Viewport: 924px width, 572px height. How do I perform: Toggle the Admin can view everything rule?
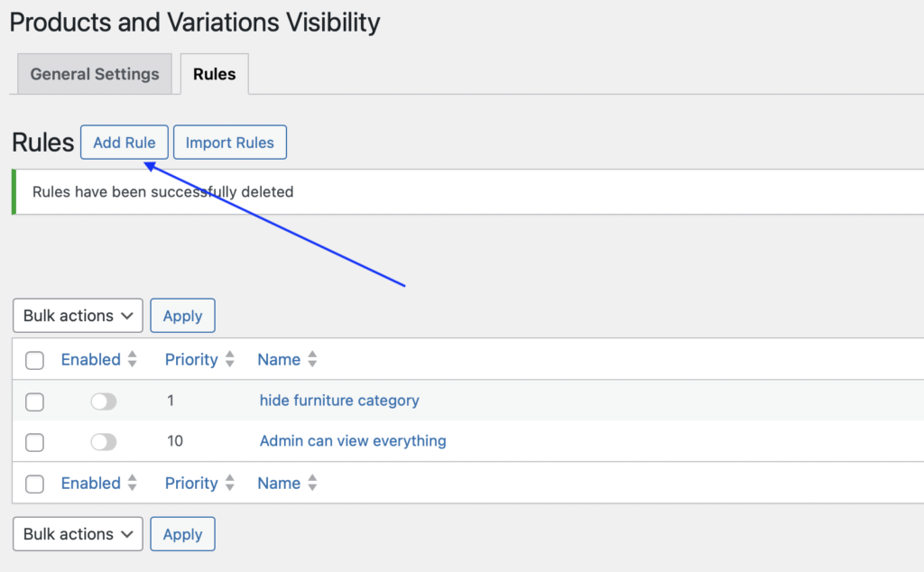click(104, 442)
